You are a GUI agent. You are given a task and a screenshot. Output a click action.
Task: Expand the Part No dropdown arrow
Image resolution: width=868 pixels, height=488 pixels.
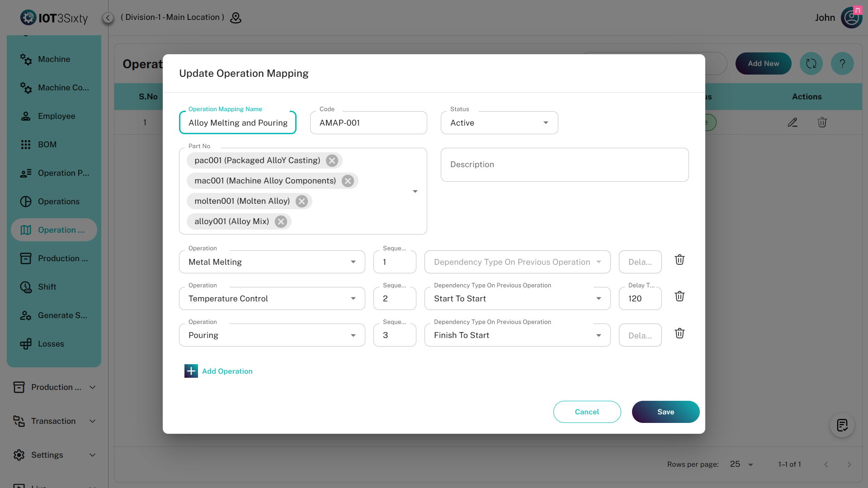click(x=415, y=192)
